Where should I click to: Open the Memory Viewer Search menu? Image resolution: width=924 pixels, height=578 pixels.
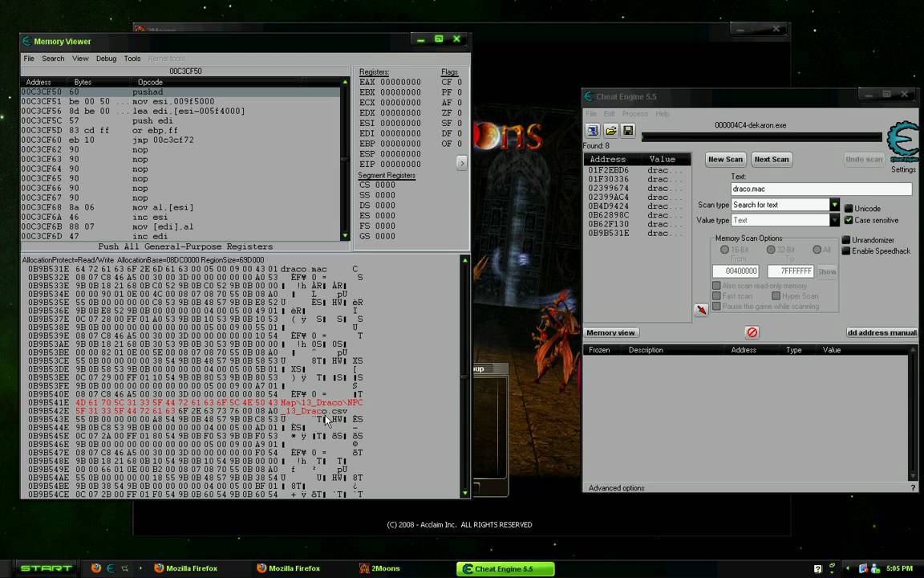tap(53, 59)
